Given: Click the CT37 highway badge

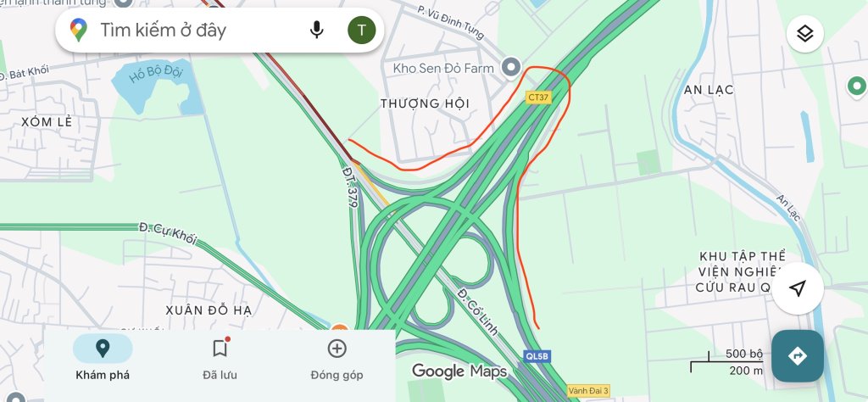Looking at the screenshot, I should tap(538, 98).
